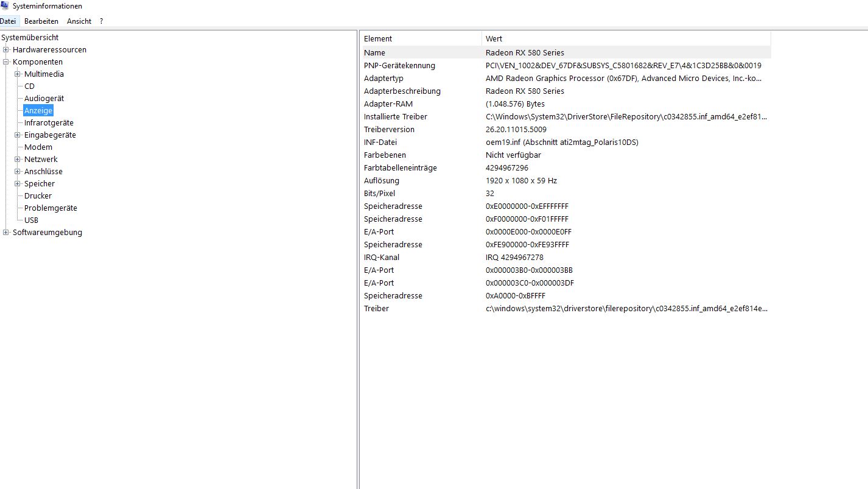
Task: Select the Drucker tree item
Action: point(38,196)
